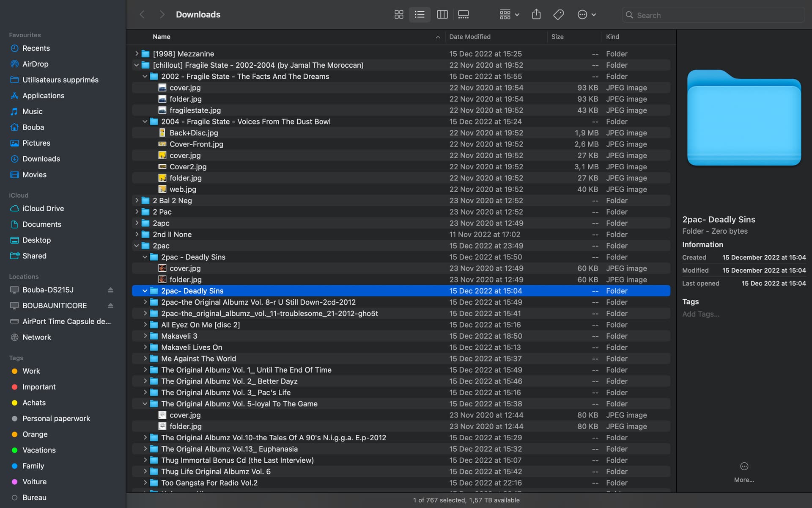The height and width of the screenshot is (508, 812).
Task: Eject the BOUBAUNITICORE volume
Action: pyautogui.click(x=110, y=306)
